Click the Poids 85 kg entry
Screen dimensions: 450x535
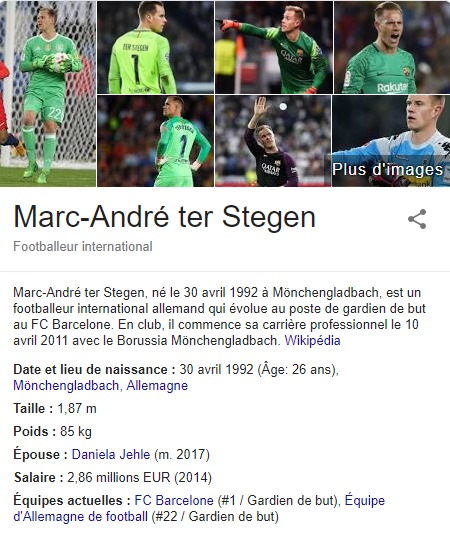[x=53, y=431]
